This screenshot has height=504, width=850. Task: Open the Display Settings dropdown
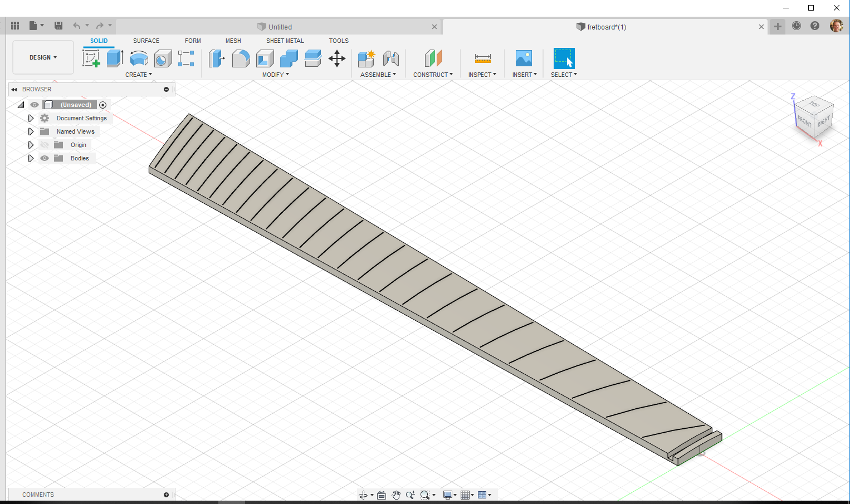450,495
